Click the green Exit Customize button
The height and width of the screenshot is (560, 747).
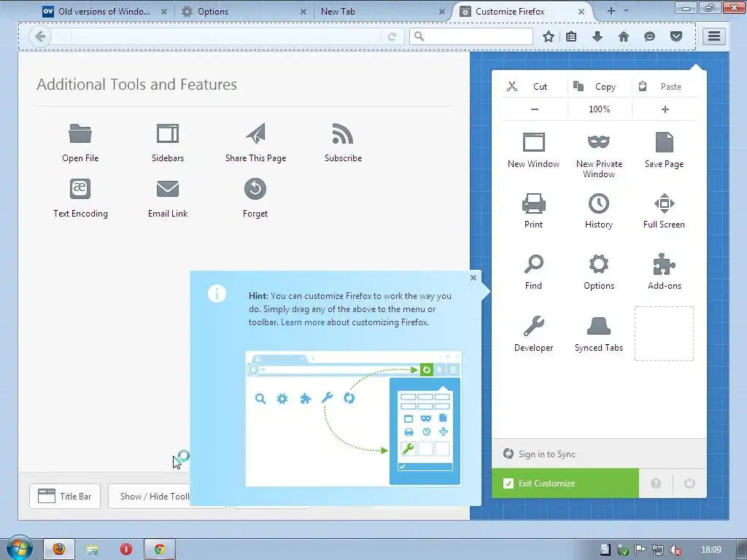tap(565, 483)
